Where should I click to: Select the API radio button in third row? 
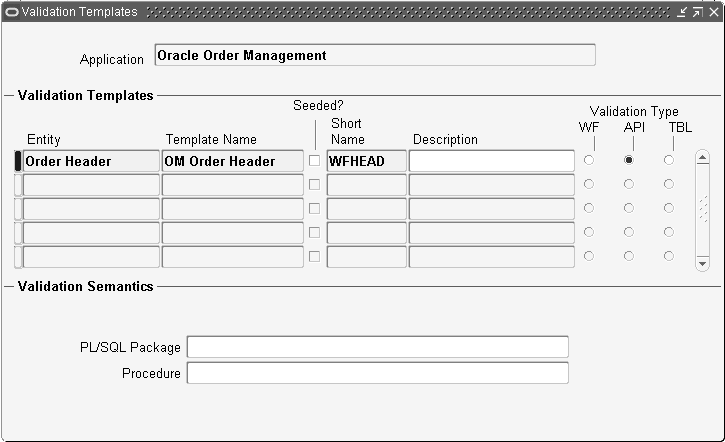(629, 208)
